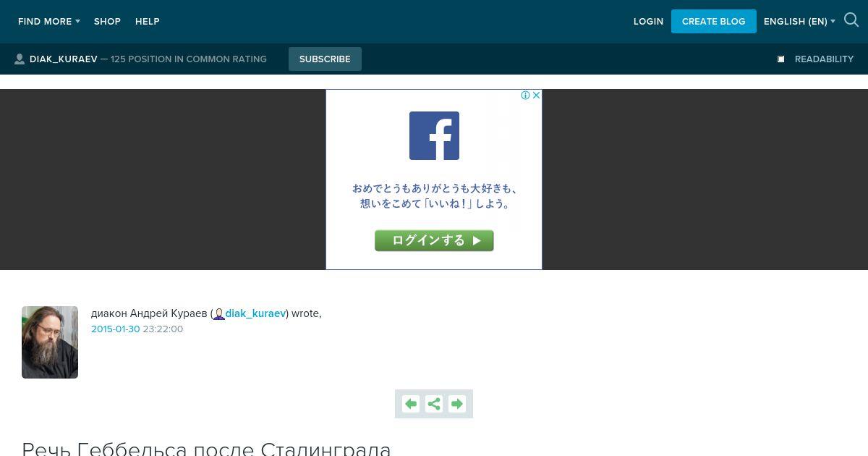Viewport: 868px width, 456px height.
Task: Click the green login button in ad
Action: (434, 240)
